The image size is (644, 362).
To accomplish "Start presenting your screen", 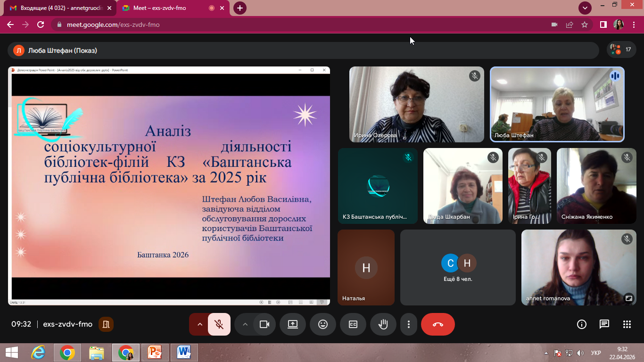I will 293,324.
